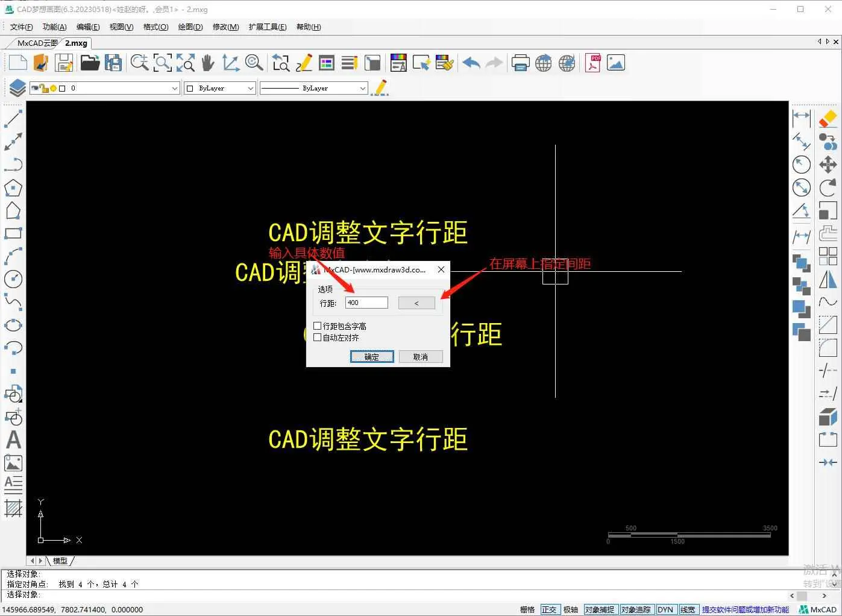
Task: Switch to the MxCAD云图 tab
Action: pos(37,43)
